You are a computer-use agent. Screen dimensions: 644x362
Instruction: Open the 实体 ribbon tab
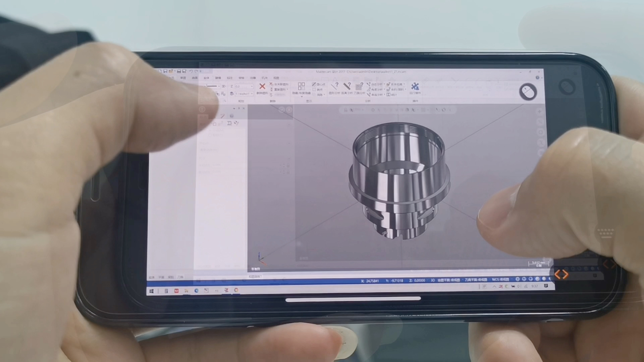(x=206, y=78)
